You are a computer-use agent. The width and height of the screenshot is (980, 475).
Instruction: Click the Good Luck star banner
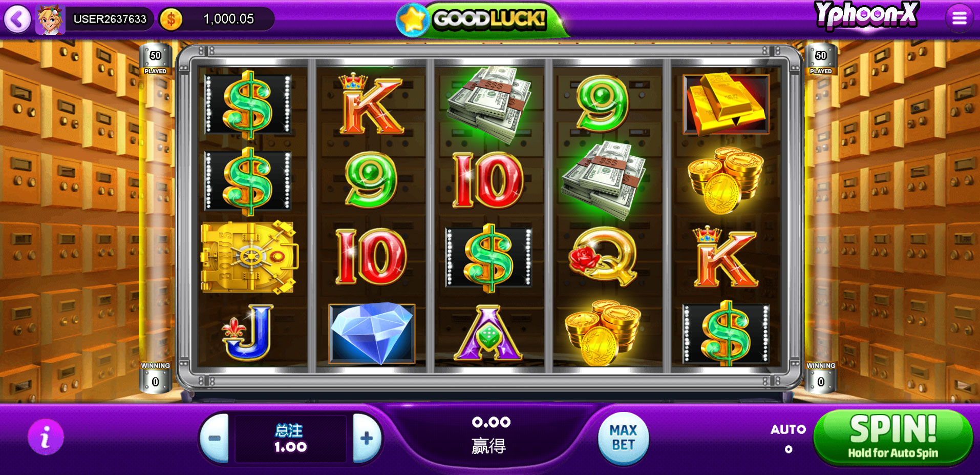coord(481,19)
